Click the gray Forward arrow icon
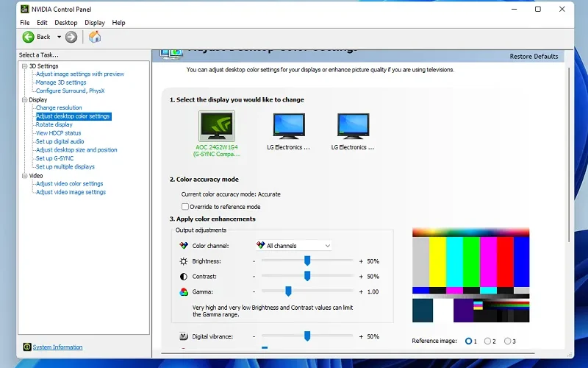 (x=71, y=37)
